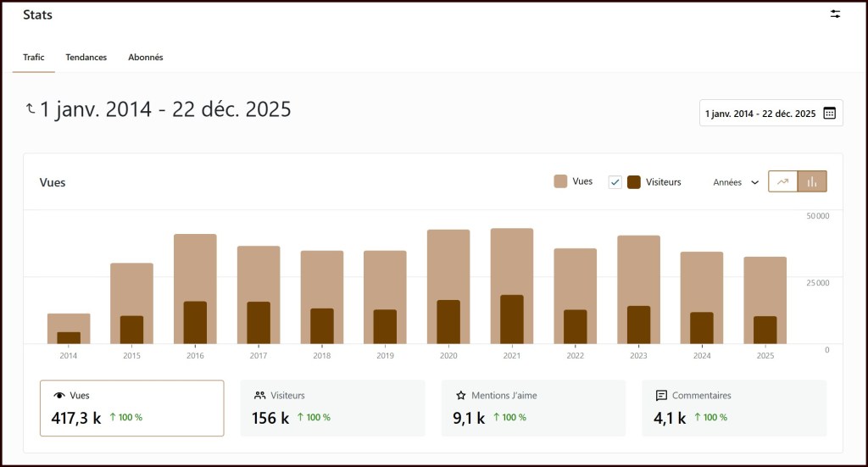Click the comment icon on Commentaires card

point(661,396)
